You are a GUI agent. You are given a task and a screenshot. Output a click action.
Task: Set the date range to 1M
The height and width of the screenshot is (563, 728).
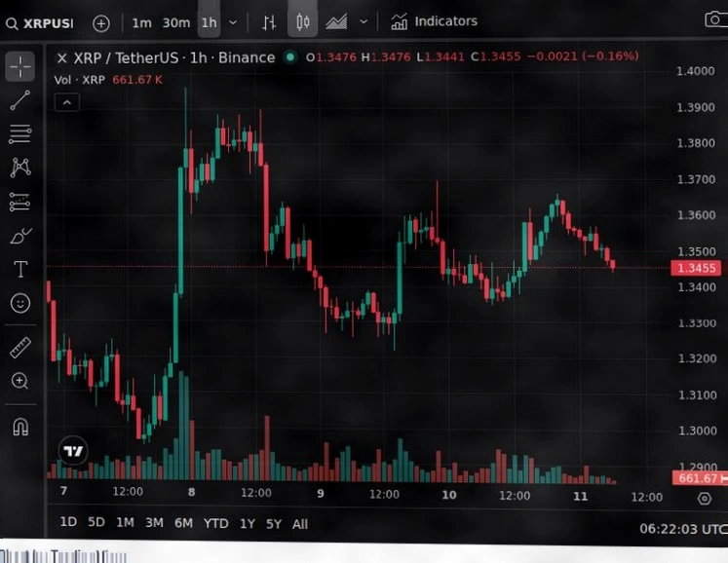(125, 523)
